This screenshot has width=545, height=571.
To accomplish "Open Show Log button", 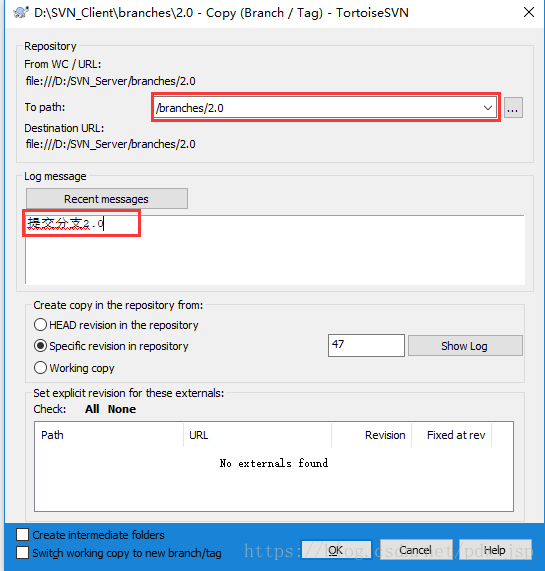I will tap(465, 346).
